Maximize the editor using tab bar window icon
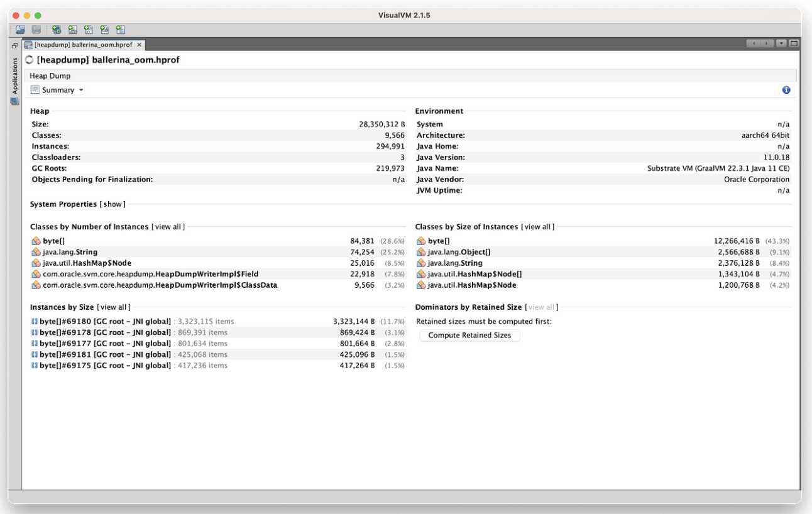 pyautogui.click(x=794, y=43)
